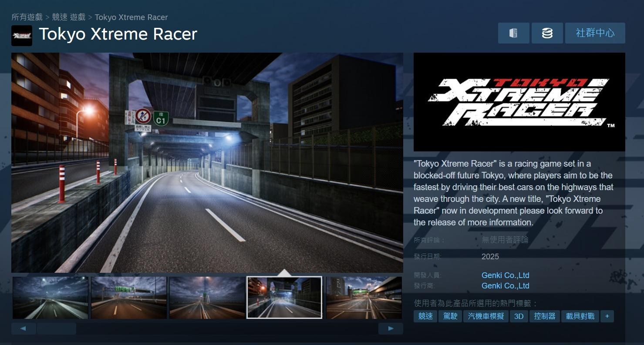Select the 汽機車模擬 tag
Viewport: 644px width, 345px height.
click(x=485, y=316)
